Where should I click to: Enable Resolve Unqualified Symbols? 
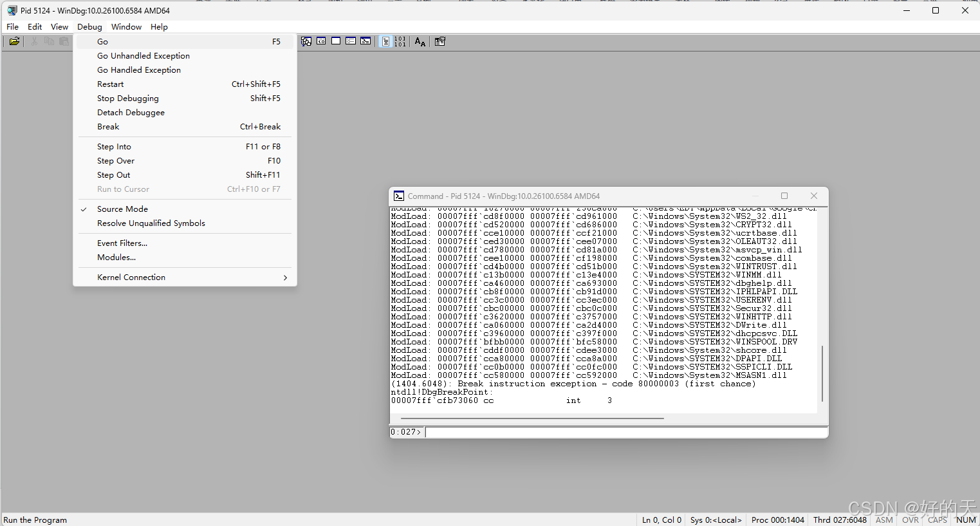[x=151, y=223]
